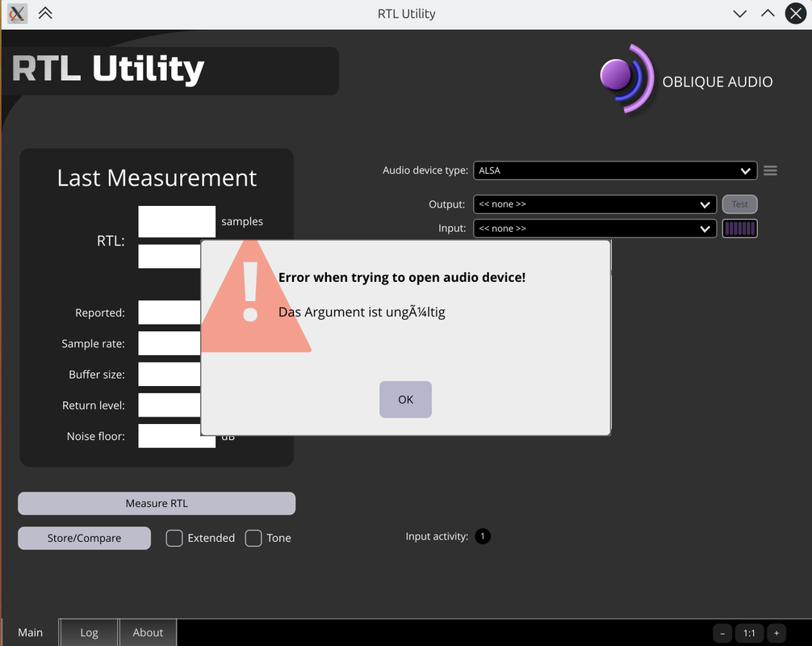Click OK in the error dialog
Screen dimensions: 812x646
coord(405,400)
